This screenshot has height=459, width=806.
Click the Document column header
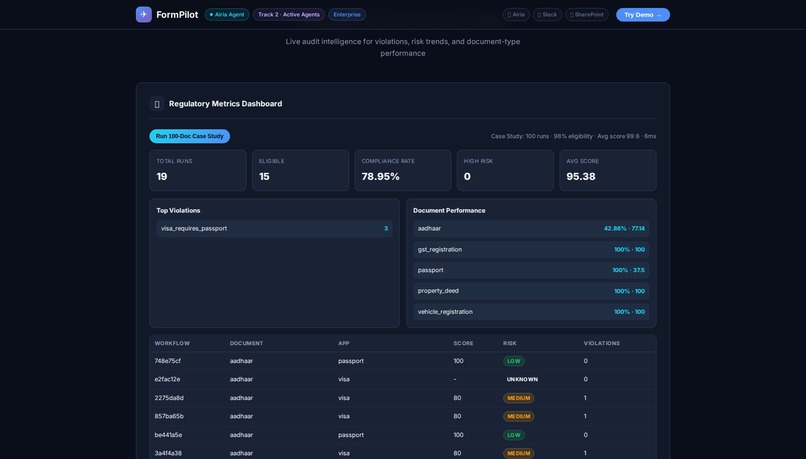[246, 343]
